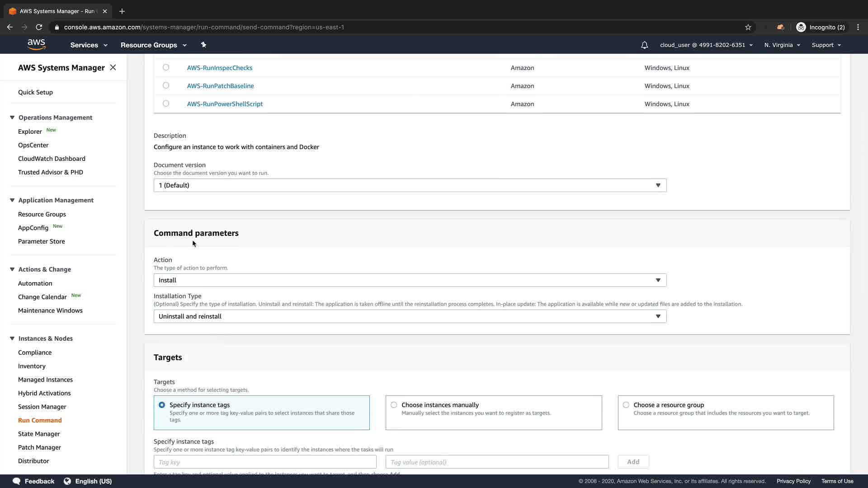Open a new browser tab
The image size is (868, 488).
click(x=122, y=11)
